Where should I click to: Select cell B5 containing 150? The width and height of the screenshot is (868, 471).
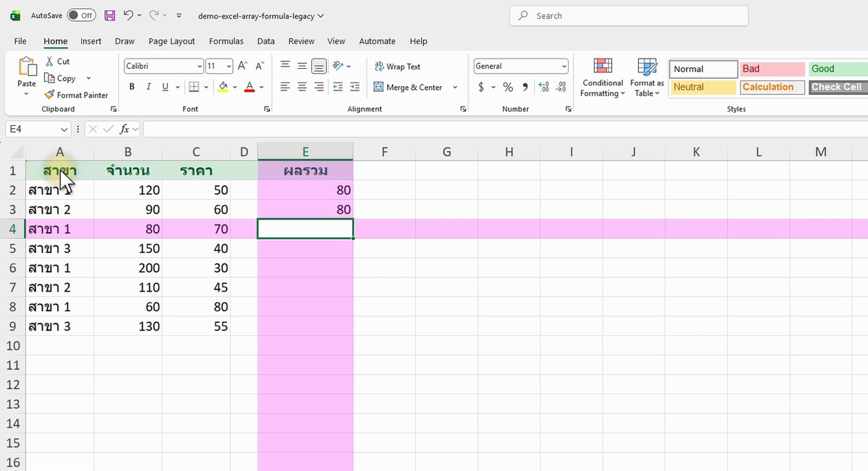pos(128,248)
